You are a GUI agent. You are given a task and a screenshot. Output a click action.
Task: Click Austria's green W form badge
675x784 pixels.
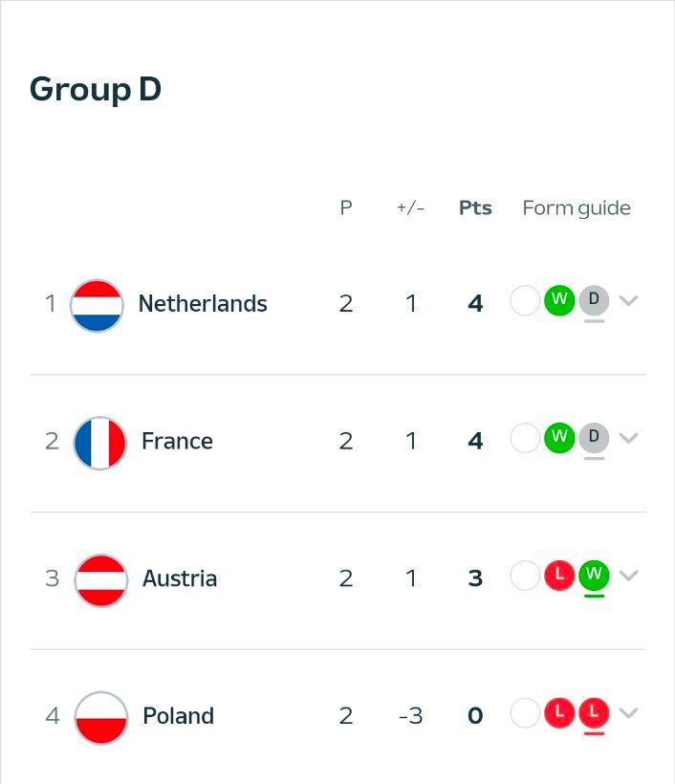(594, 576)
